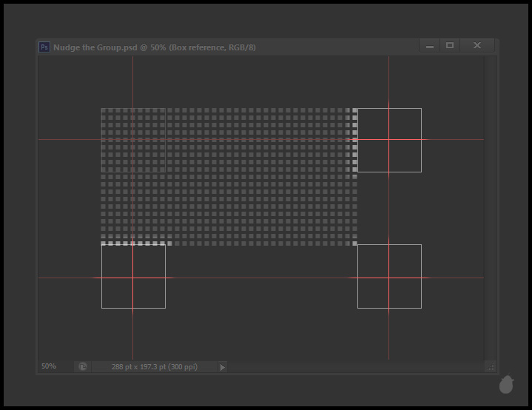Image resolution: width=532 pixels, height=410 pixels.
Task: Click the right vertical guide line
Action: tap(388, 207)
